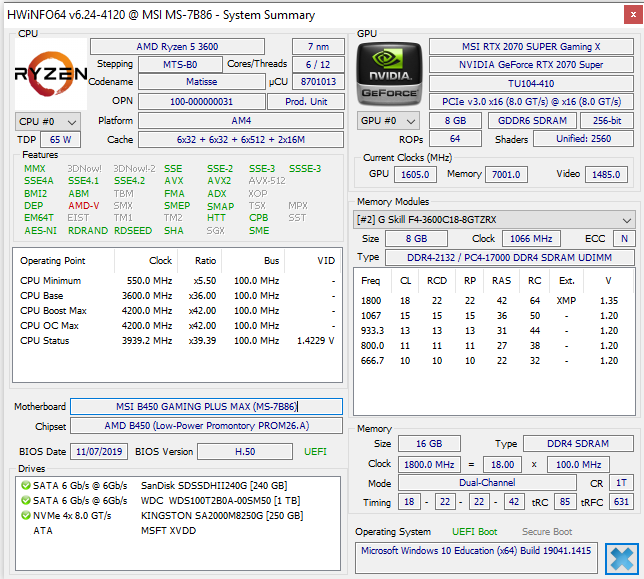644x579 pixels.
Task: Select the MSFT XVDD drive row
Action: tap(177, 530)
